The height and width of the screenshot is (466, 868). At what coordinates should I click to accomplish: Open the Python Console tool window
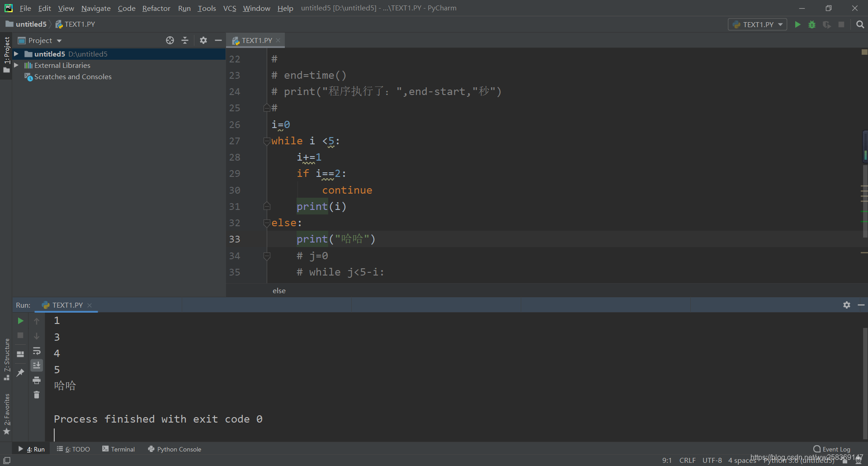pos(175,449)
